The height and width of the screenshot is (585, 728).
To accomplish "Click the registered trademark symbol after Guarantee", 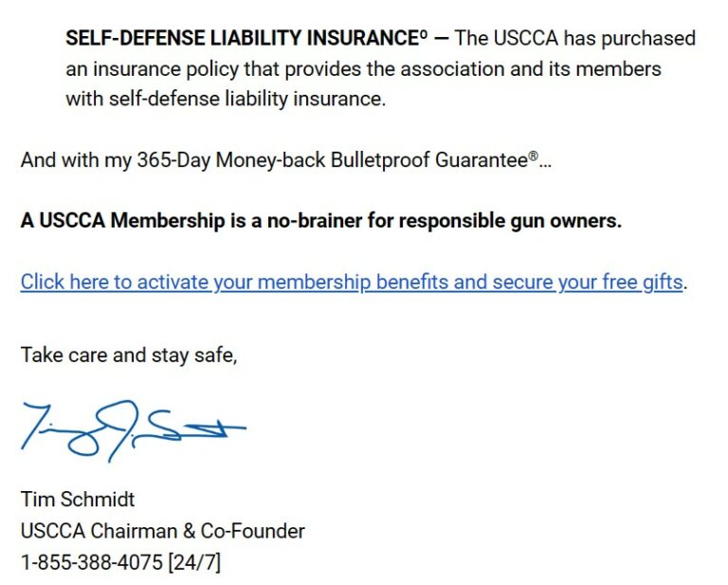I will click(533, 155).
